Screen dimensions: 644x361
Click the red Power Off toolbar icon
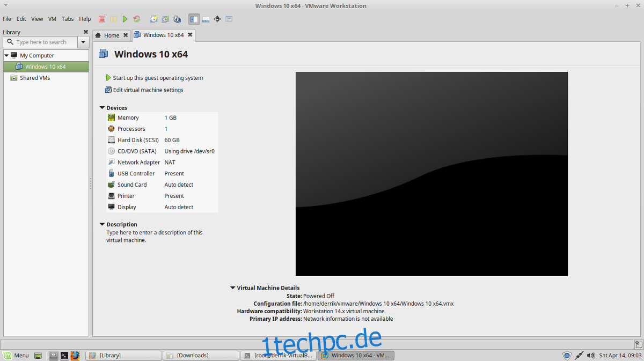pos(102,19)
